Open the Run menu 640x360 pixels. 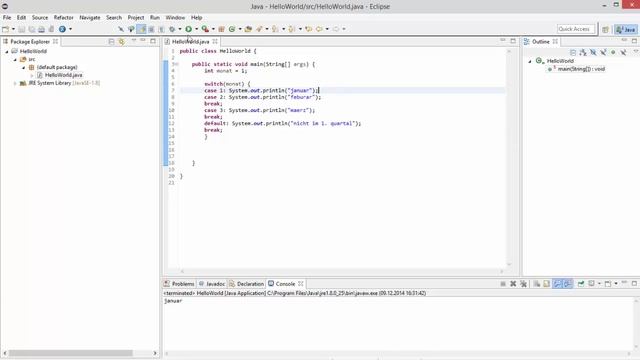point(155,18)
